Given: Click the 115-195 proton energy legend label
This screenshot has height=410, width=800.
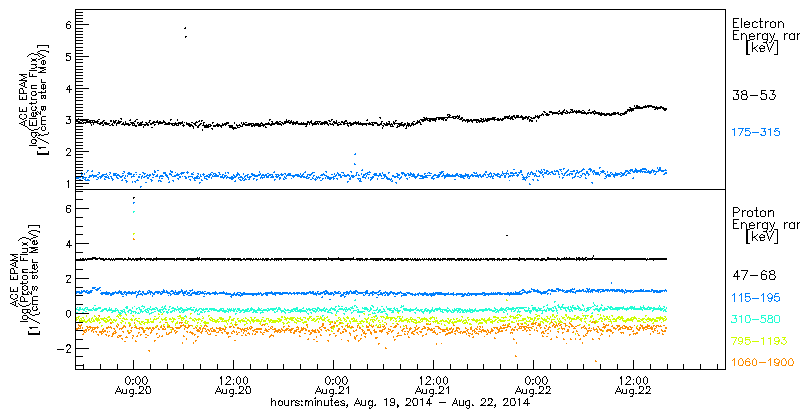Looking at the screenshot, I should pyautogui.click(x=756, y=300).
